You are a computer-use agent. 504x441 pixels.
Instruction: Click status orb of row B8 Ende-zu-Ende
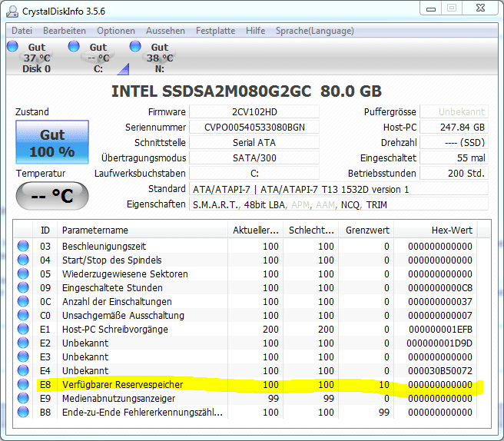click(x=23, y=412)
